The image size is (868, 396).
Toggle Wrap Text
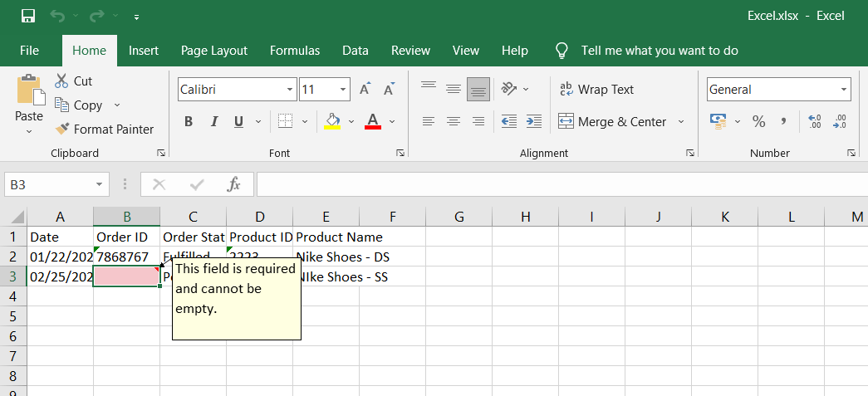coord(596,89)
